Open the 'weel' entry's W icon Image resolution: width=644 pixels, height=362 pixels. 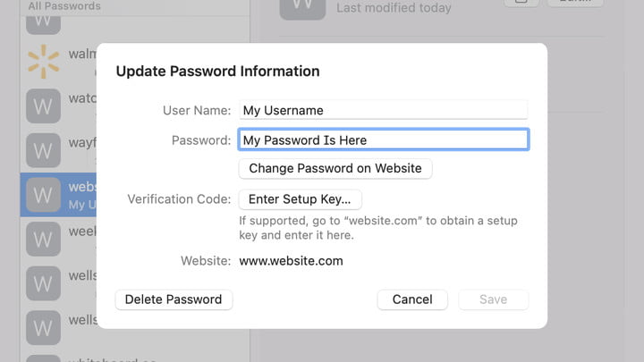[x=43, y=239]
